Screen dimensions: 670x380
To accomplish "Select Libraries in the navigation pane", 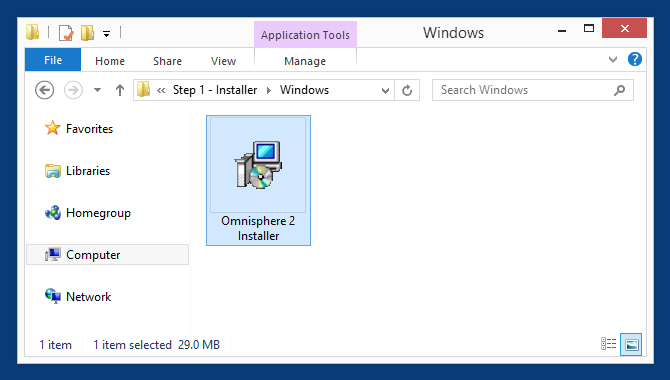I will pos(88,171).
